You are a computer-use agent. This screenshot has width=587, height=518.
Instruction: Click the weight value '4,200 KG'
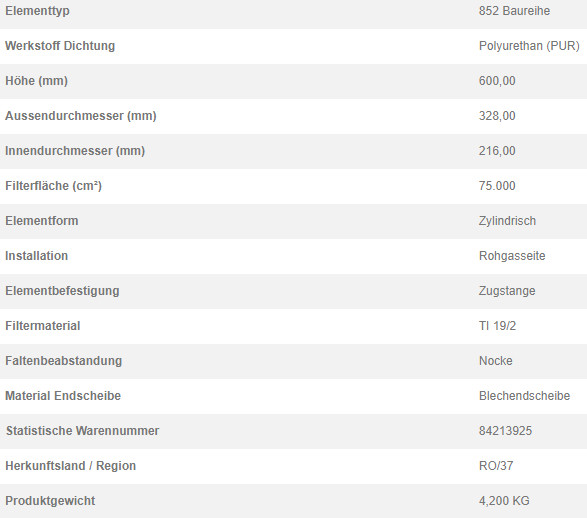click(x=504, y=501)
